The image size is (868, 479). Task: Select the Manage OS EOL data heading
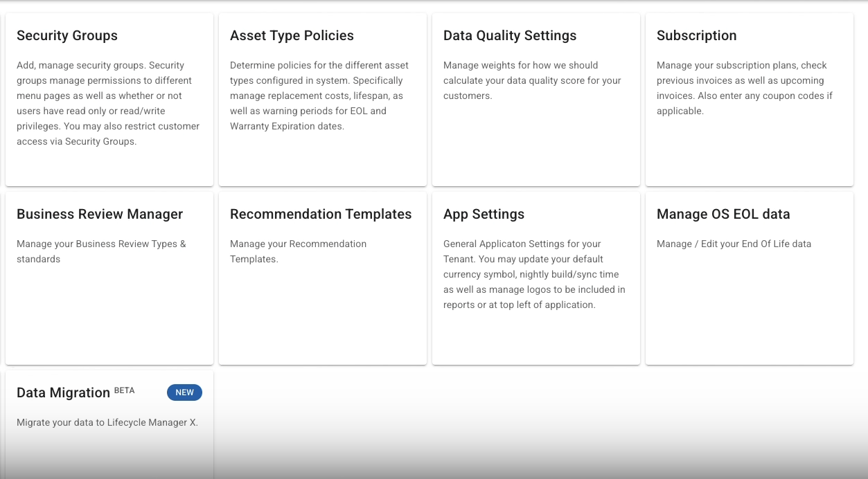coord(723,214)
